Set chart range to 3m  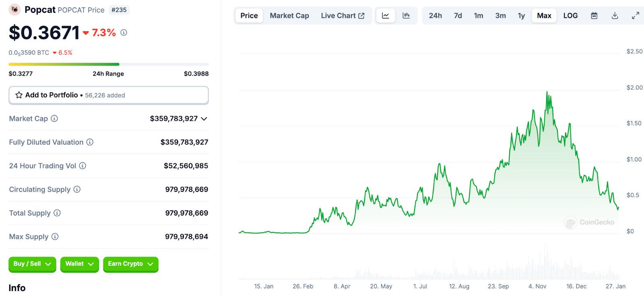pyautogui.click(x=500, y=16)
